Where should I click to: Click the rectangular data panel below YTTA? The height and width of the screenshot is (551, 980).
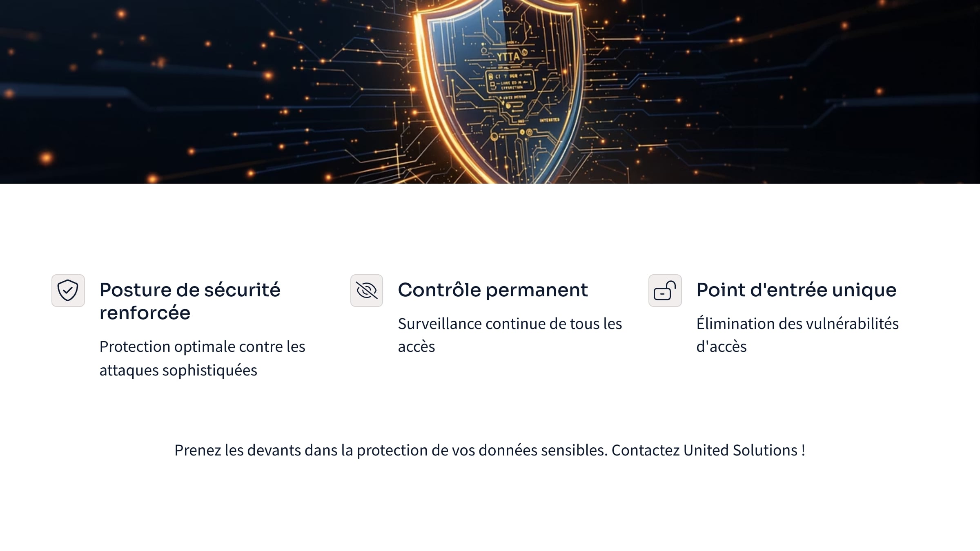click(x=510, y=81)
